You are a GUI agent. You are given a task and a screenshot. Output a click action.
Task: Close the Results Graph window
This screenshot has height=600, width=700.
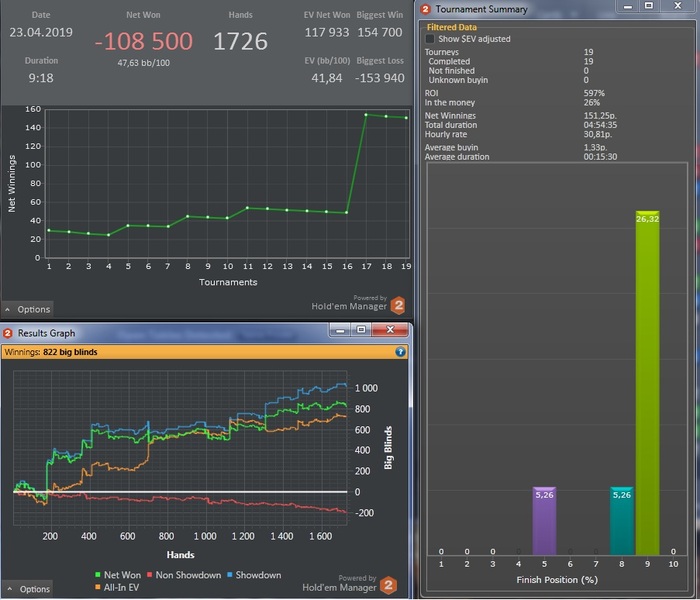pyautogui.click(x=390, y=330)
